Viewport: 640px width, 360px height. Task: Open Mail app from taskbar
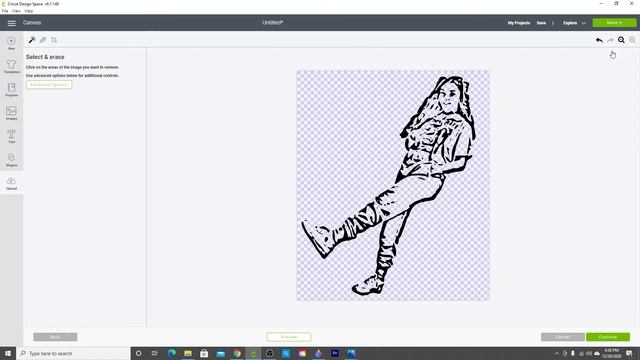[220, 353]
